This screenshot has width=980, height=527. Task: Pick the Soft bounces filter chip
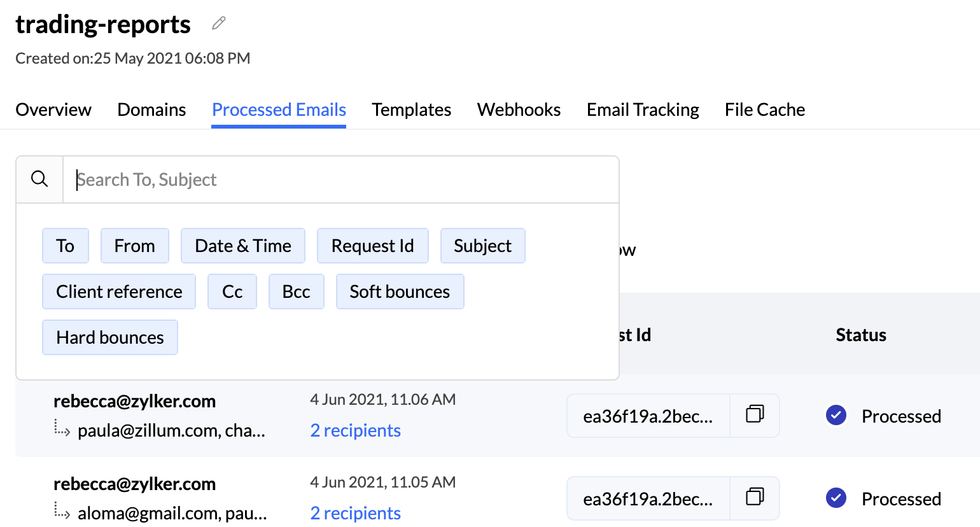click(400, 292)
